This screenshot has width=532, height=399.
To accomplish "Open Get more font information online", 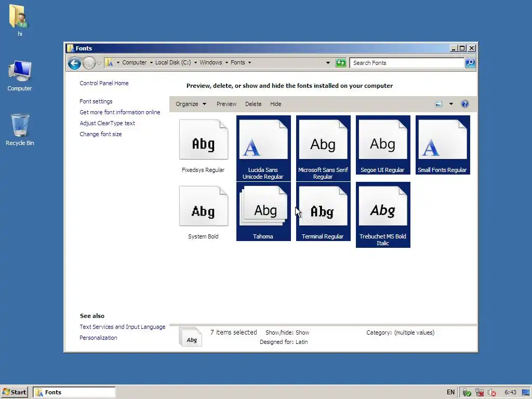I will (120, 112).
